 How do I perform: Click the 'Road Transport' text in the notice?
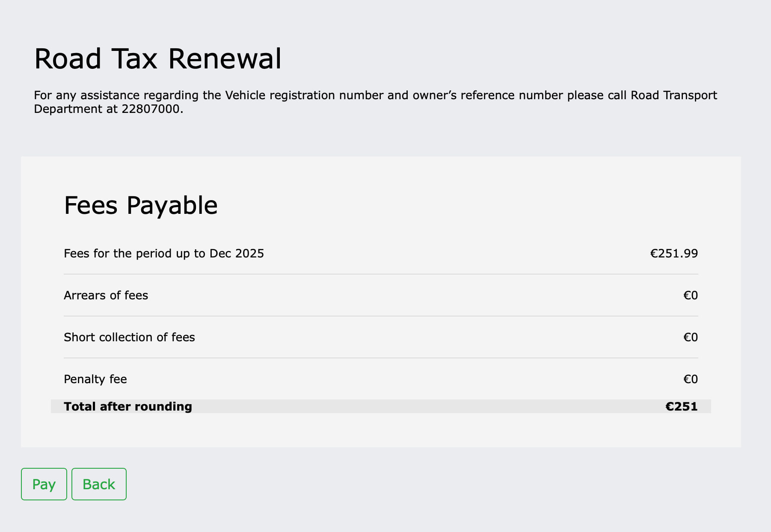pos(674,95)
